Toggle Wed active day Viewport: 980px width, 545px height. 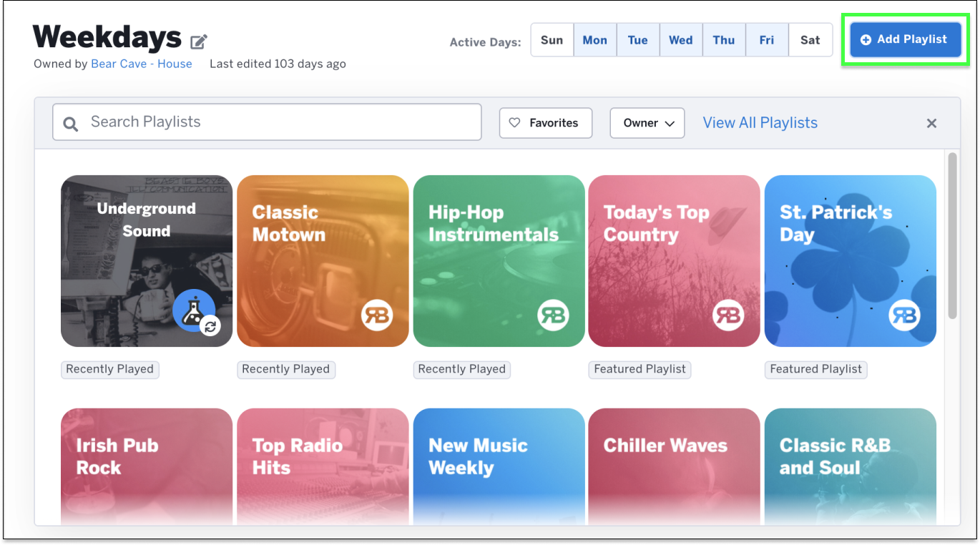pyautogui.click(x=681, y=40)
